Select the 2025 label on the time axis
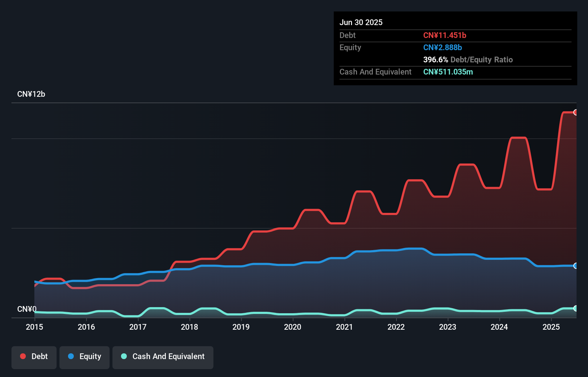The height and width of the screenshot is (377, 588). pyautogui.click(x=551, y=327)
